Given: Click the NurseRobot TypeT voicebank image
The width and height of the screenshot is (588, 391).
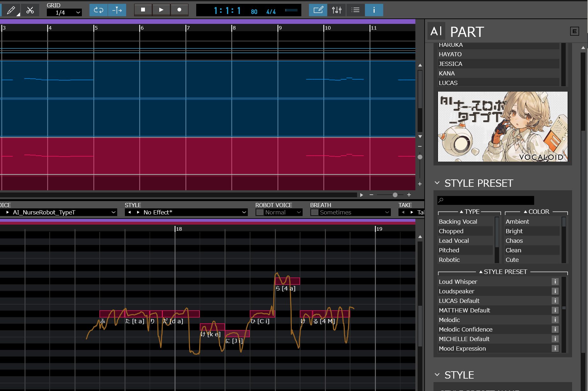Looking at the screenshot, I should pyautogui.click(x=503, y=127).
